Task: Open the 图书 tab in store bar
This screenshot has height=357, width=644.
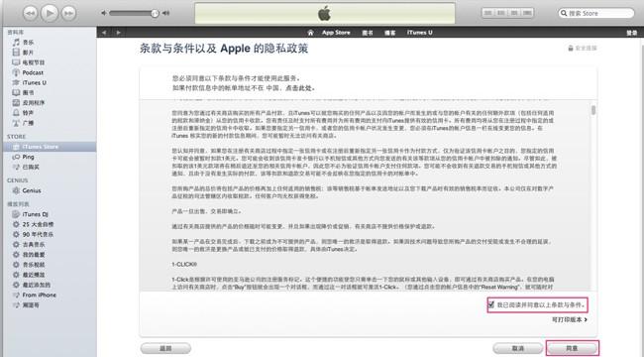Action: [x=368, y=33]
